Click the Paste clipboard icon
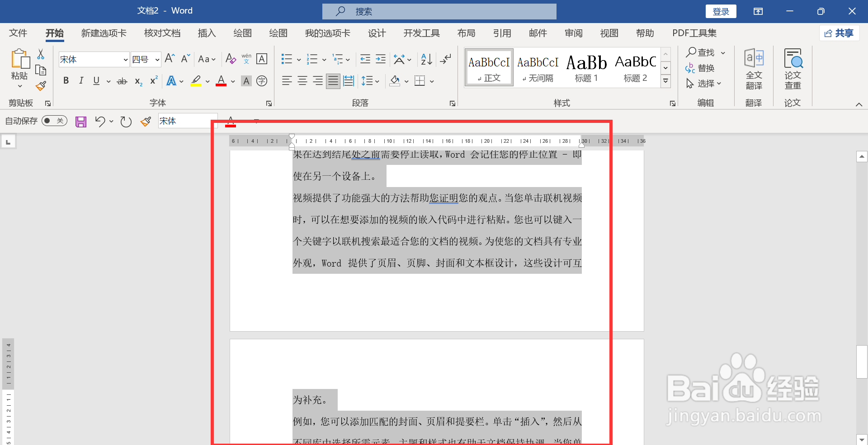Viewport: 868px width, 445px height. point(20,59)
